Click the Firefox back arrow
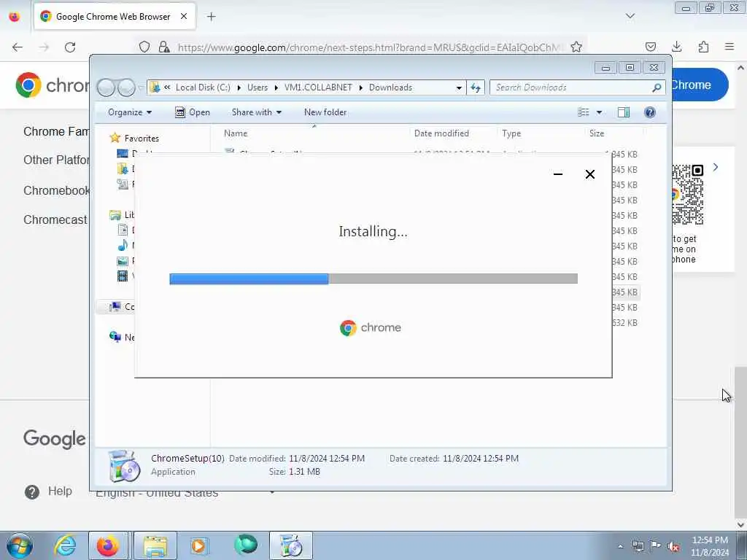The image size is (747, 560). pyautogui.click(x=18, y=47)
